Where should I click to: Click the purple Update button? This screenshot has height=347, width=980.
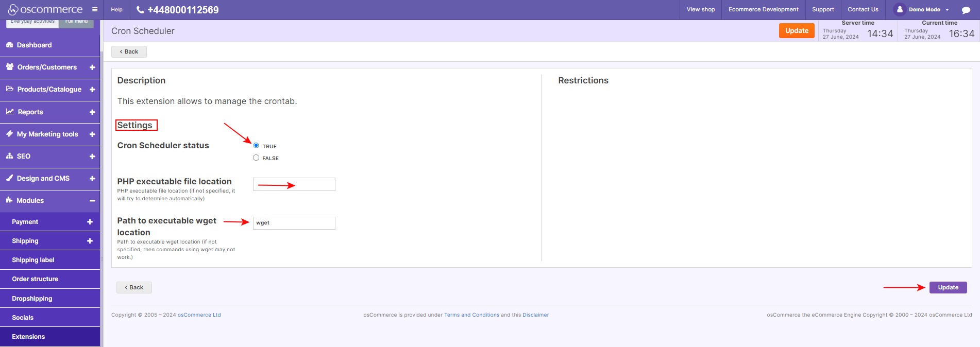(948, 287)
